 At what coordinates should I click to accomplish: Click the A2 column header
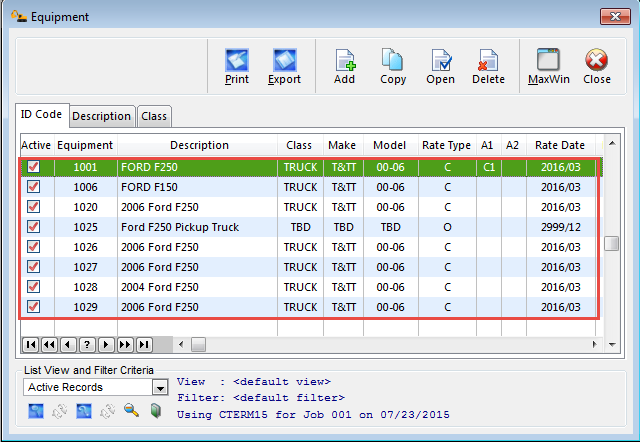(x=513, y=145)
